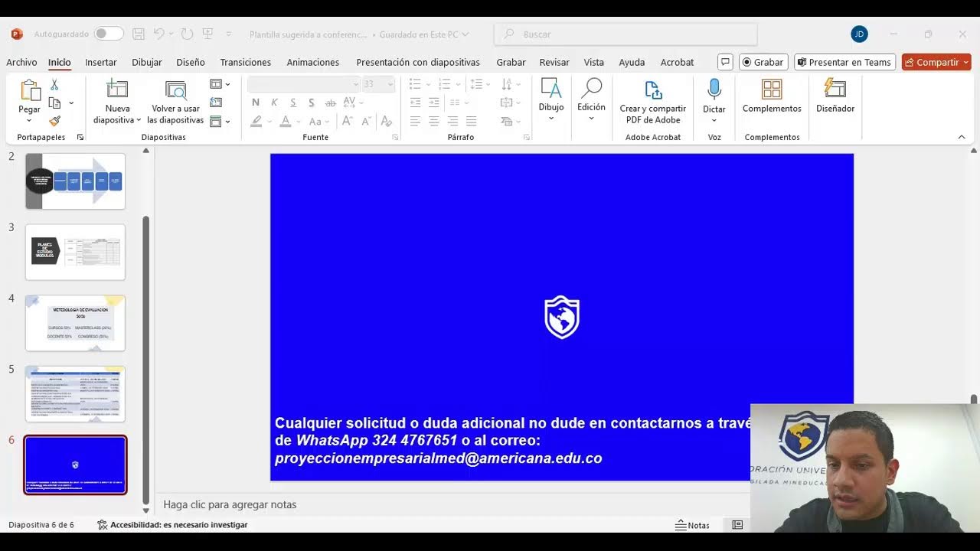980x551 pixels.
Task: Open the Diseñador pane
Action: 835,96
